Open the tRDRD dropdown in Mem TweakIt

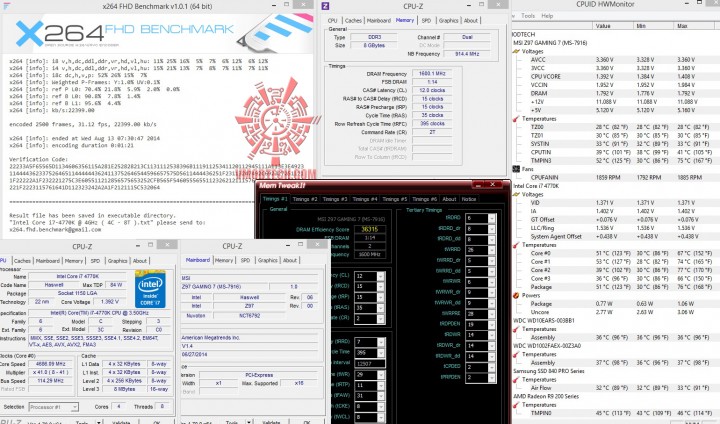click(492, 218)
